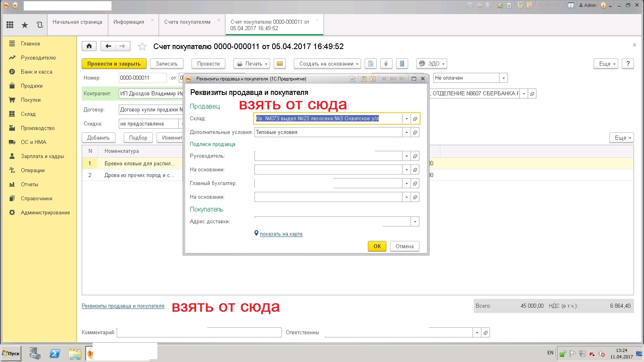Click the paperclip attachments icon
The image size is (644, 362).
coord(386,64)
